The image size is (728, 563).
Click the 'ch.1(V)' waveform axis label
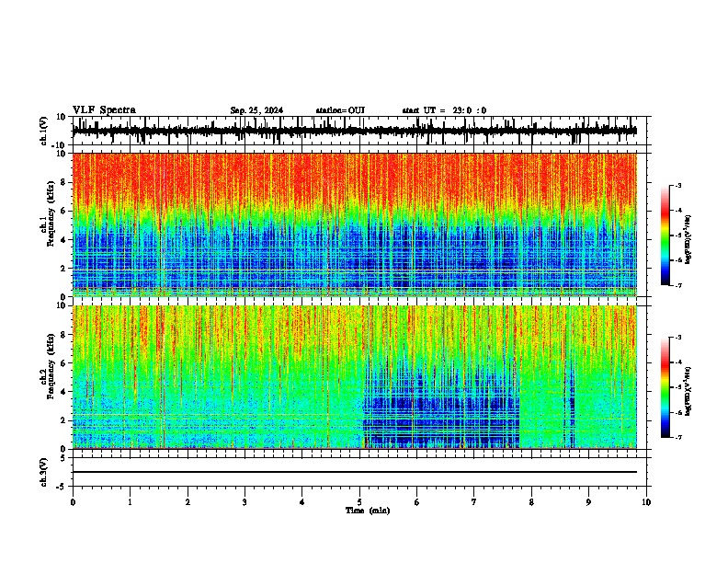pos(44,131)
